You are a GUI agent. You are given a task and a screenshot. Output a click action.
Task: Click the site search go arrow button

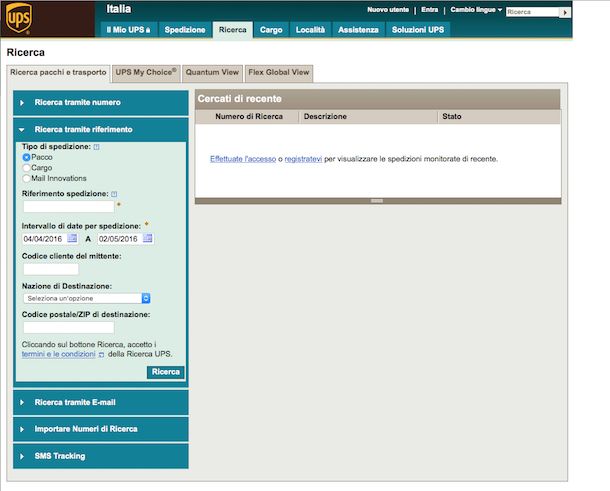(565, 12)
